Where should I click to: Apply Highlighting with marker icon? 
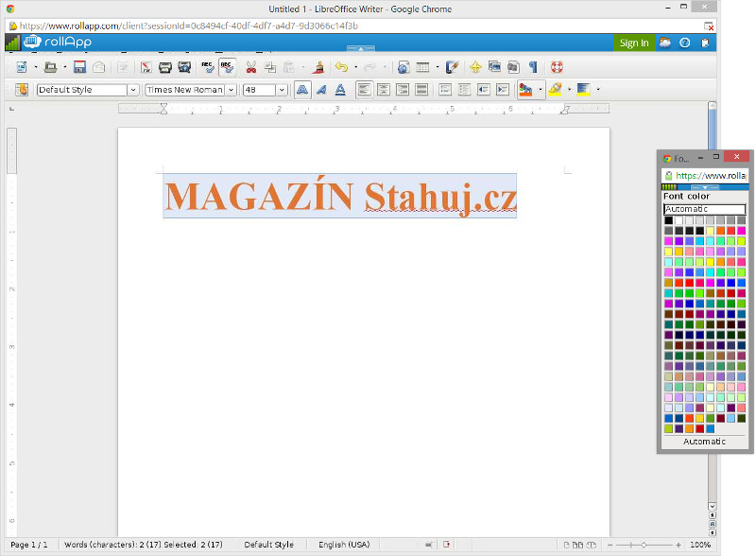(556, 90)
